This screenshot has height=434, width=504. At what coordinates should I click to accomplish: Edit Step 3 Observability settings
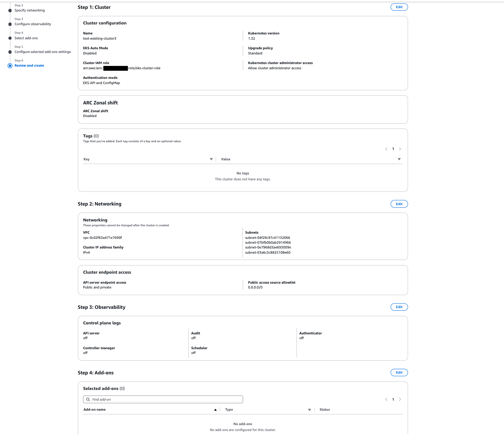[399, 307]
